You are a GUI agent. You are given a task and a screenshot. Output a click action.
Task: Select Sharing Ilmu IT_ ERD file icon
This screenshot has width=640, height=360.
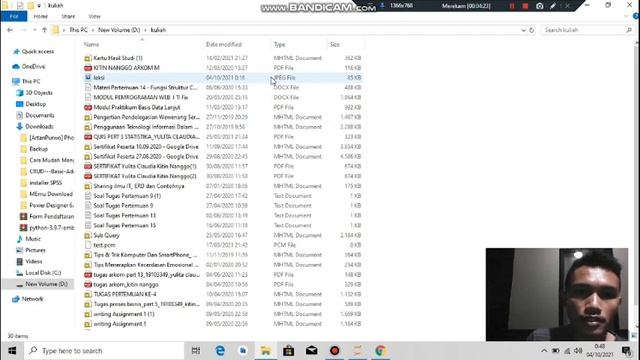88,186
